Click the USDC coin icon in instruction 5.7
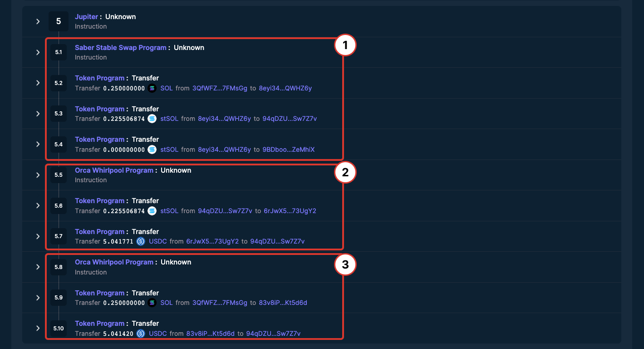The height and width of the screenshot is (349, 644). pyautogui.click(x=141, y=241)
